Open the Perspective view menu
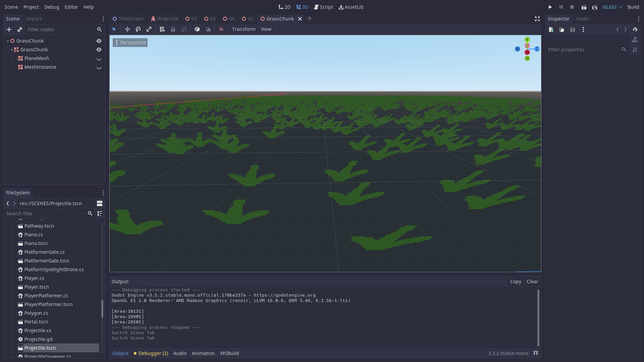Screen dimensions: 644x362 130,43
